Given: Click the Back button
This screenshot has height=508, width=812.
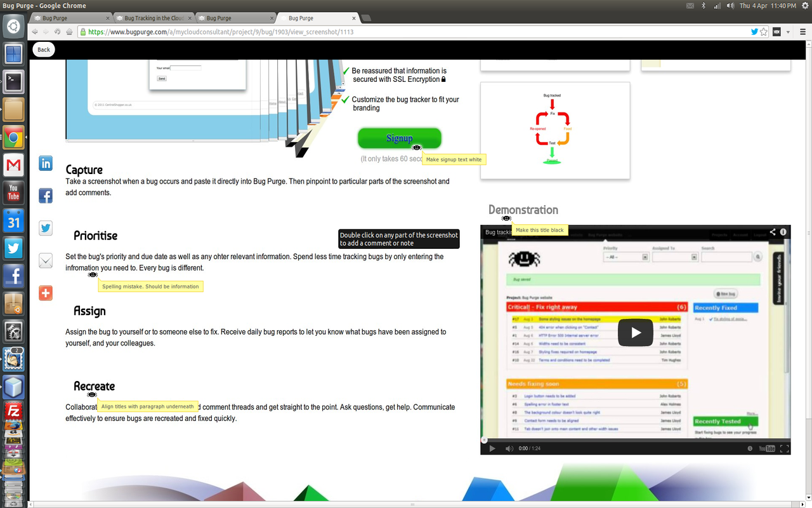Looking at the screenshot, I should 44,50.
